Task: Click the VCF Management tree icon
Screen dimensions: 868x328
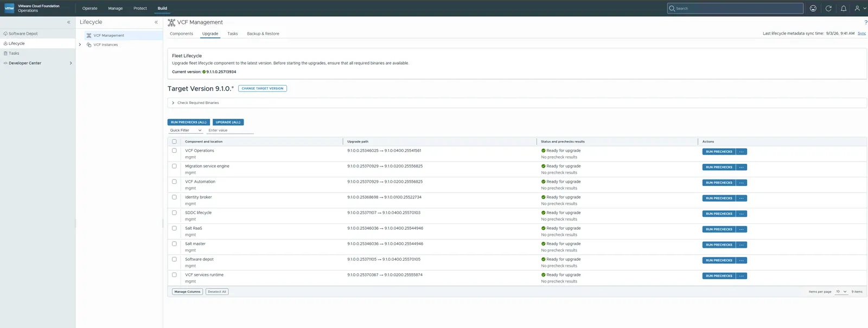Action: pos(89,35)
